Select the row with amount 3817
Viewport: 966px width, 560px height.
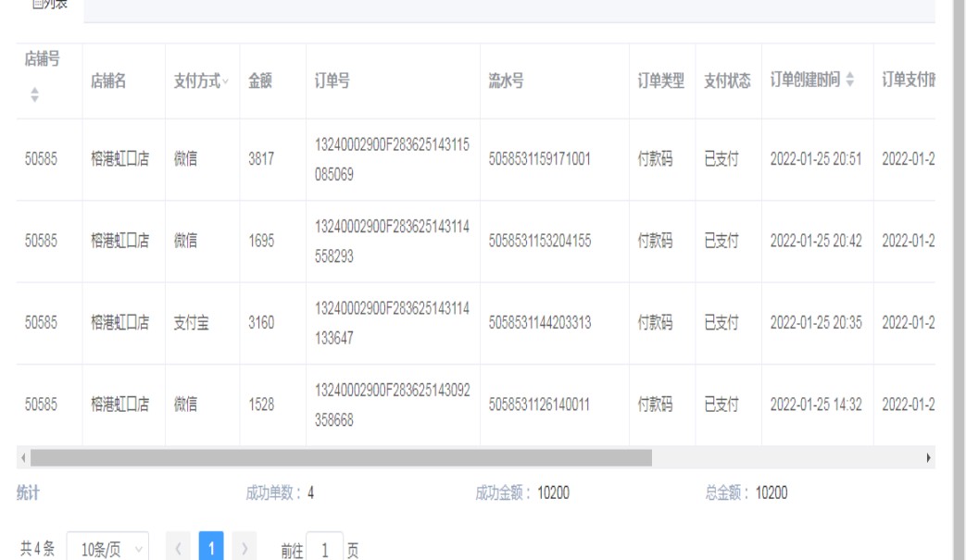pos(260,159)
